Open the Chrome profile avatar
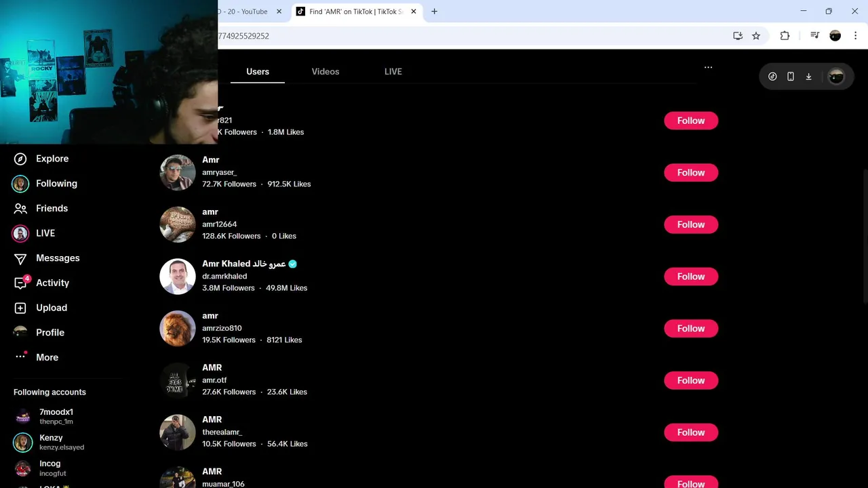Image resolution: width=868 pixels, height=488 pixels. tap(835, 36)
